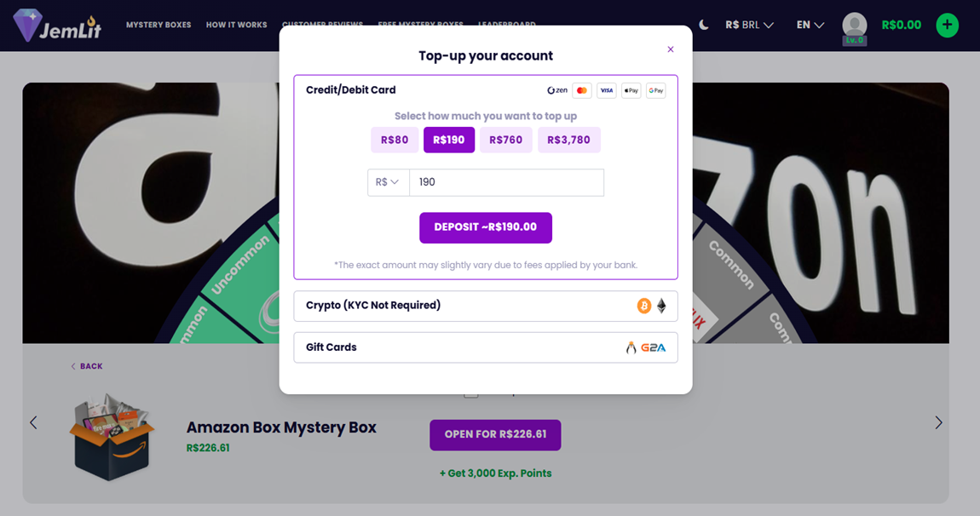Select the R$760 top-up amount
Viewport: 980px width, 516px height.
click(506, 140)
